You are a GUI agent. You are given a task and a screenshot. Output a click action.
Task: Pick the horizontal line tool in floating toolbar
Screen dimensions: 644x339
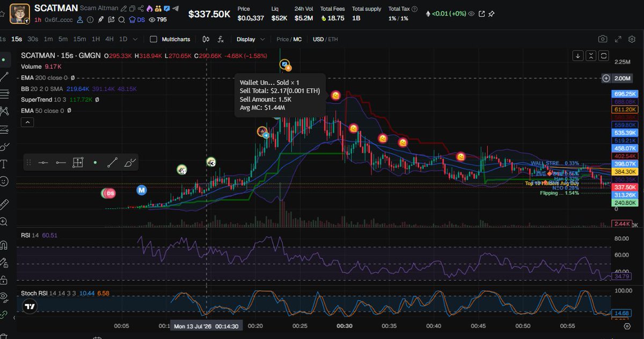click(44, 162)
